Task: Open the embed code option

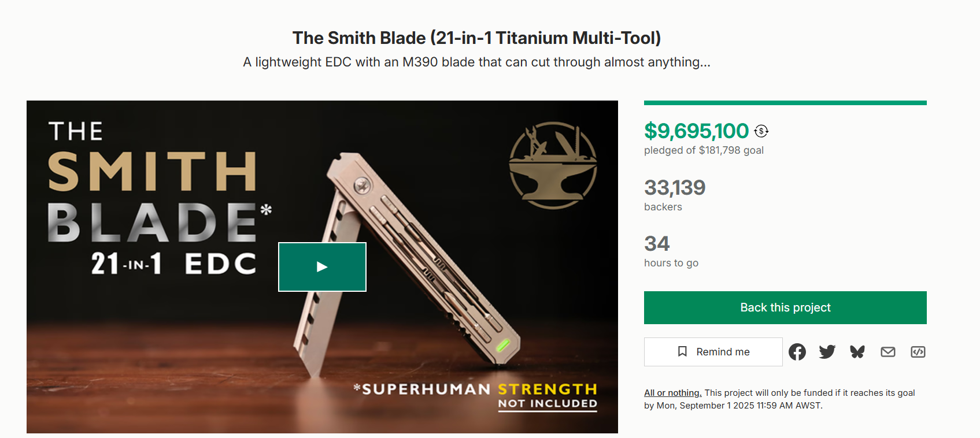Action: pyautogui.click(x=918, y=351)
